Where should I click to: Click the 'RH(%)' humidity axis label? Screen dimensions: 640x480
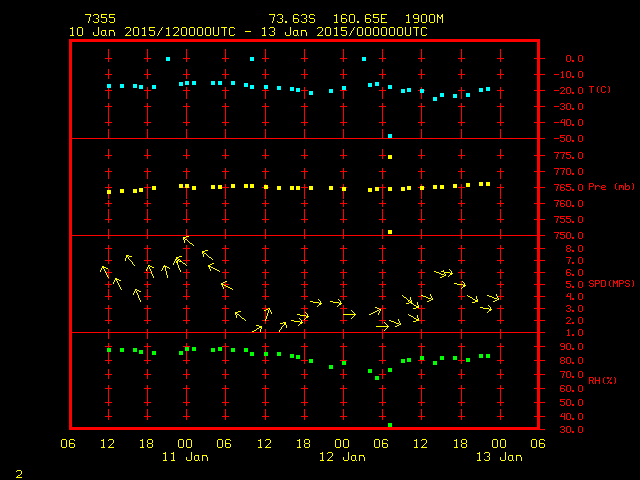point(602,380)
